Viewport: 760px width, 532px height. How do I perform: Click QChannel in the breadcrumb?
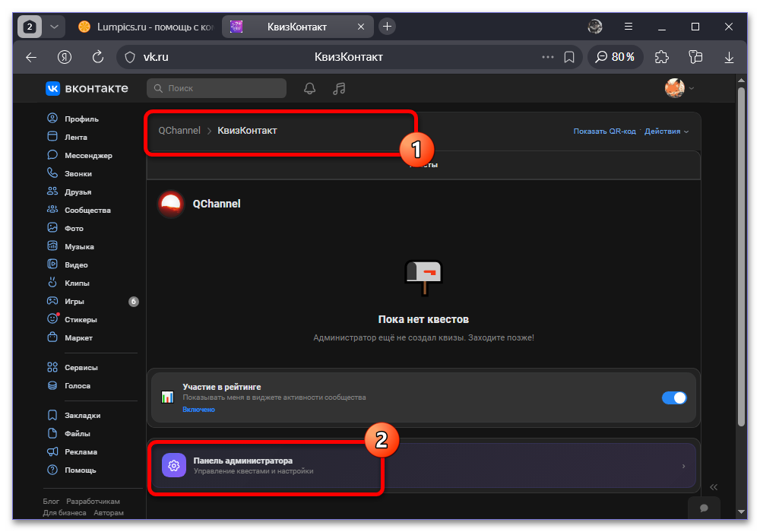coord(179,130)
